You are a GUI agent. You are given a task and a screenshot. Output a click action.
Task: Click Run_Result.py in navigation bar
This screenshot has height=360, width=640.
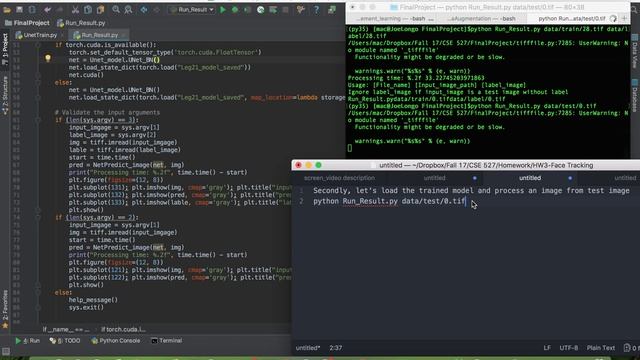tap(81, 23)
